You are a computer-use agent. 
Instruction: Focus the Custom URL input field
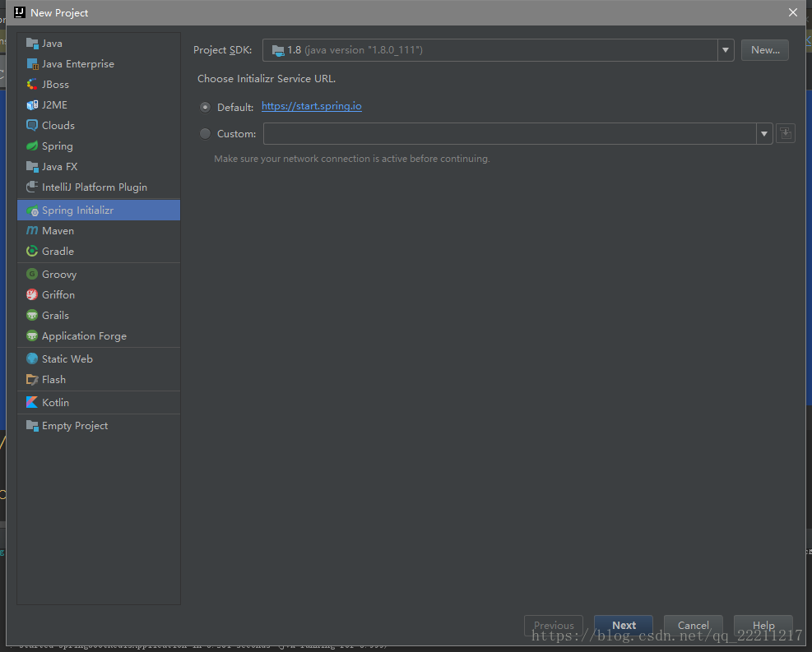509,133
